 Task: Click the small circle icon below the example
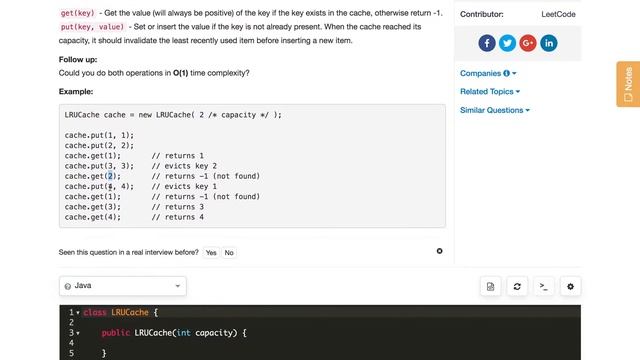(439, 251)
